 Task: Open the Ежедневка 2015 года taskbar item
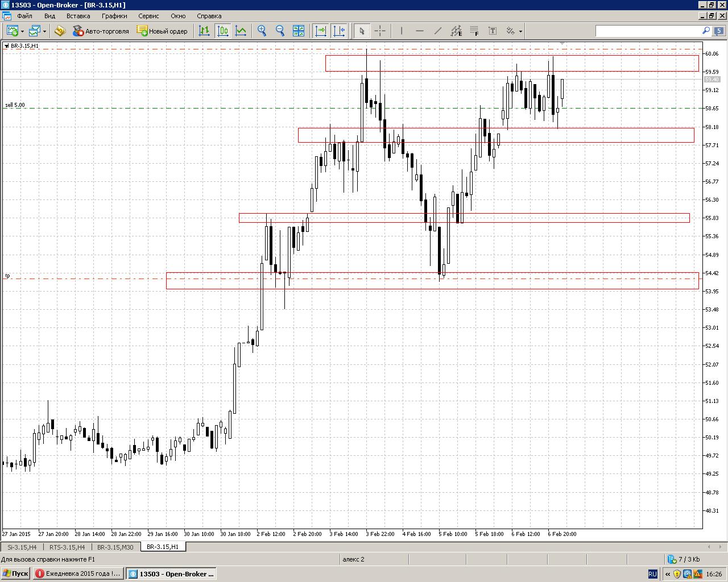tap(78, 573)
